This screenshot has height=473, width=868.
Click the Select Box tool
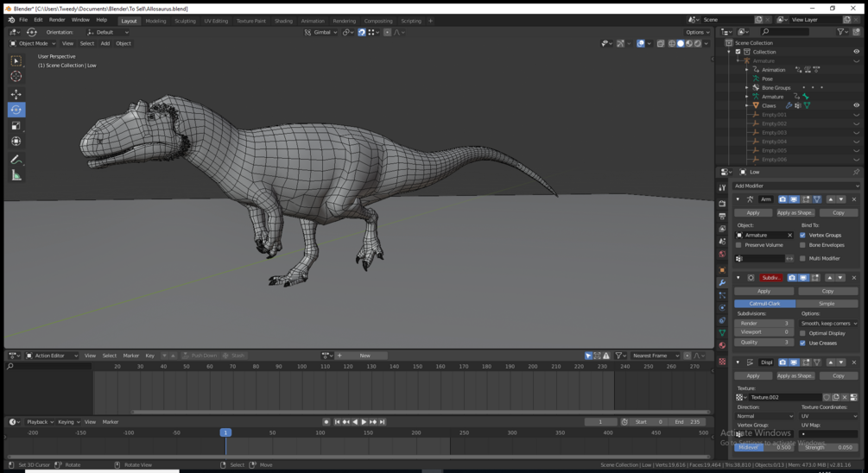pyautogui.click(x=16, y=61)
